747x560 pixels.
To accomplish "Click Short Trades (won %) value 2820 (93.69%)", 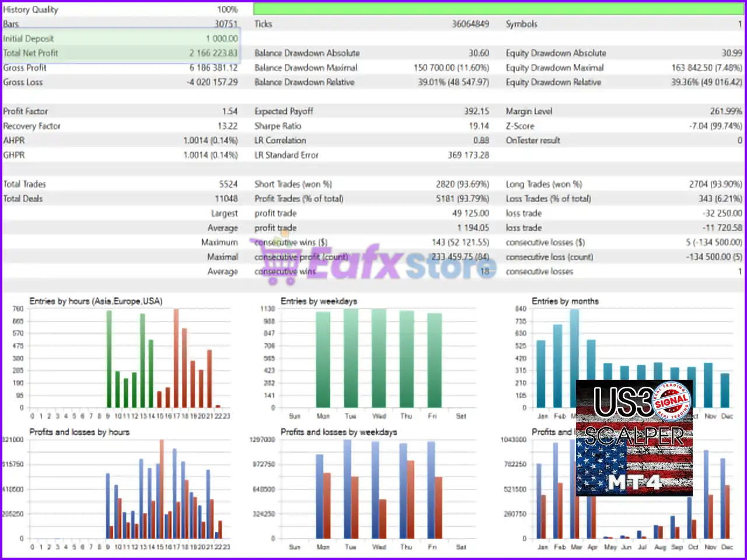I will (462, 184).
